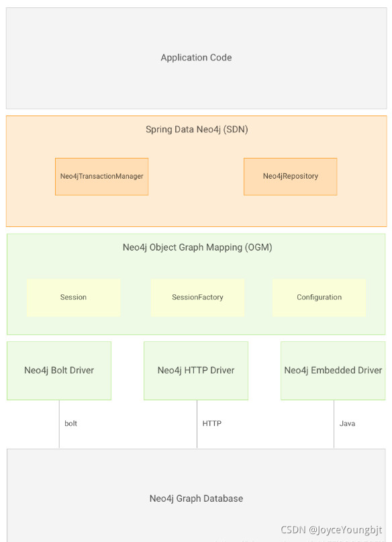
Task: Select the Neo4j Object Graph Mapping (OGM) heading
Action: [x=197, y=248]
